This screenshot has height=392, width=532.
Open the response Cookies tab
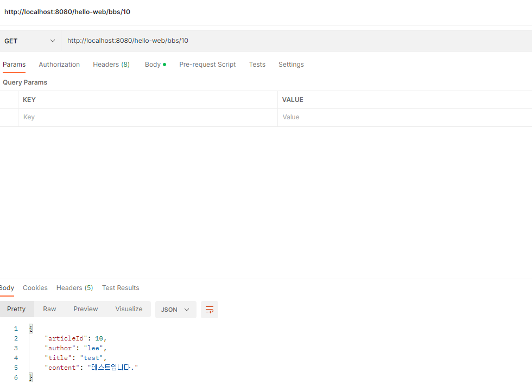[35, 288]
